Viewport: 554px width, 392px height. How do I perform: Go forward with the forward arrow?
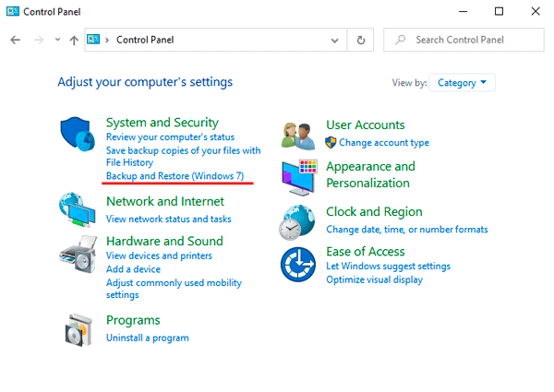39,40
